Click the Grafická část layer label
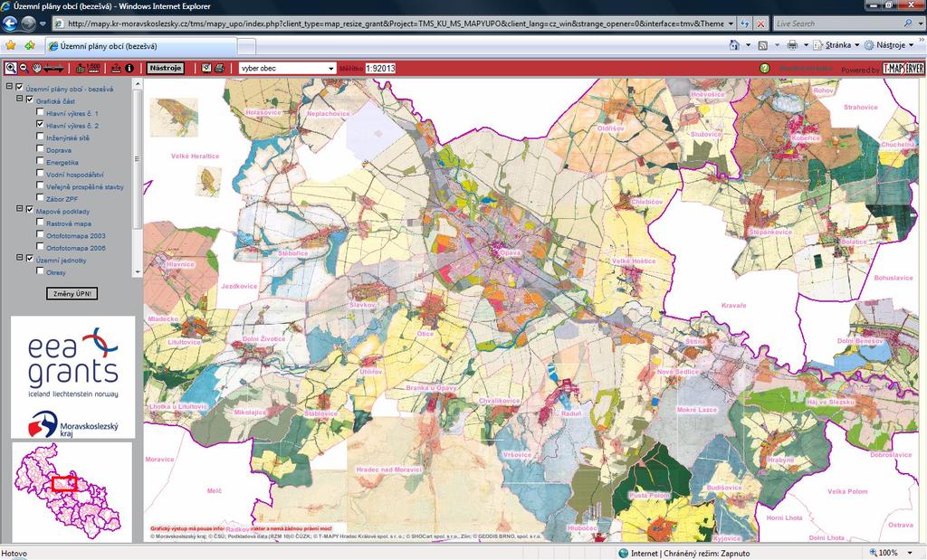 [55, 101]
